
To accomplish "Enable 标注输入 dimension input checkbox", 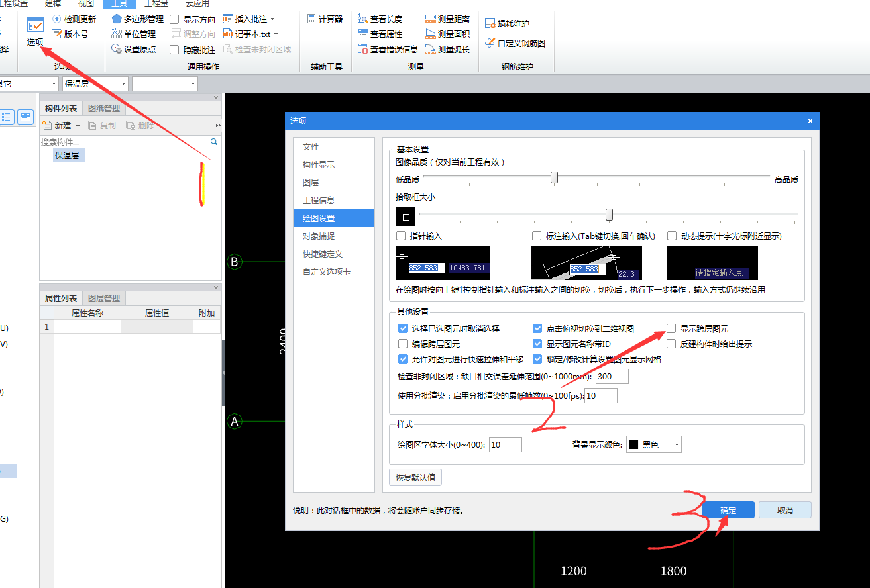I will [537, 236].
